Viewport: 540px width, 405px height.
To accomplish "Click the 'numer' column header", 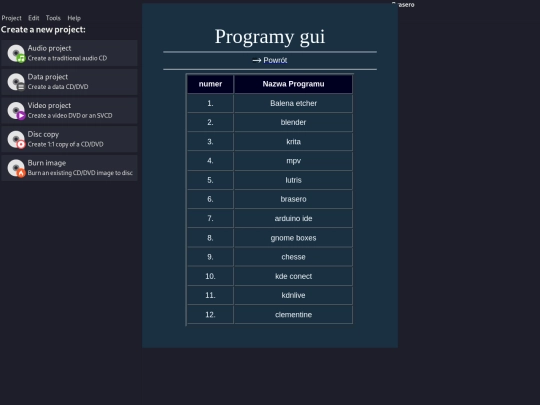I will point(210,84).
